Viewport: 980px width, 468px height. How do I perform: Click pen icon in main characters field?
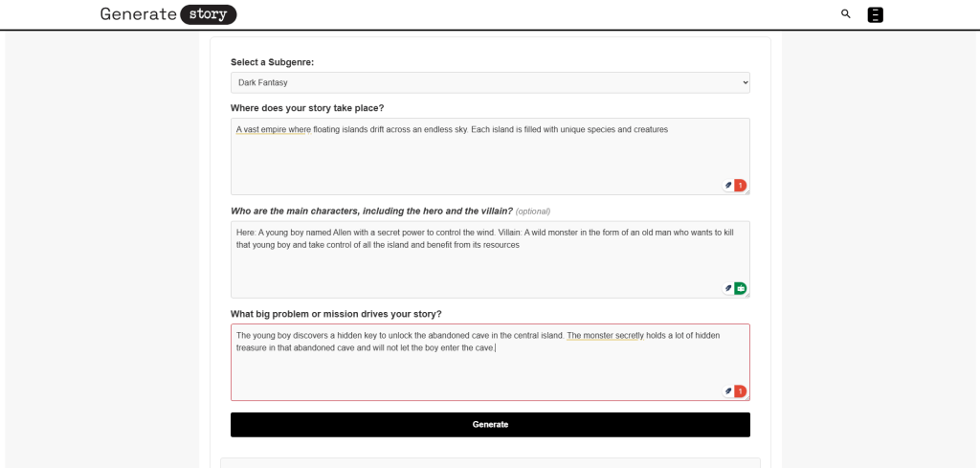[728, 288]
